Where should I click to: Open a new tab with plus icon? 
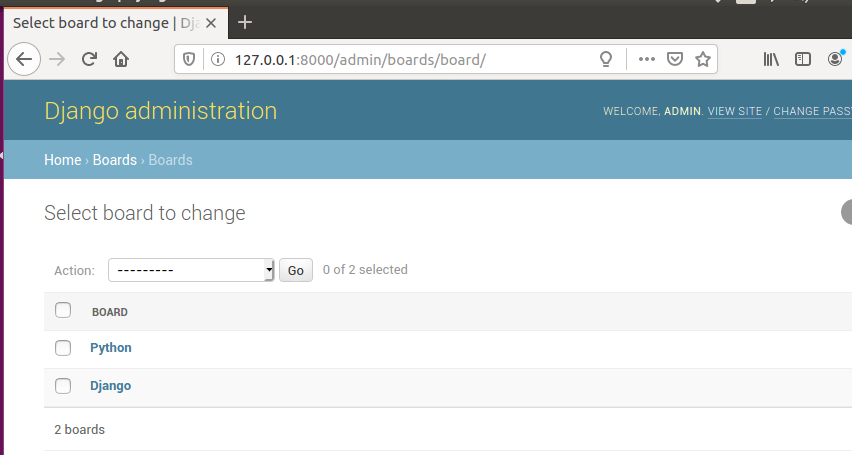tap(245, 22)
